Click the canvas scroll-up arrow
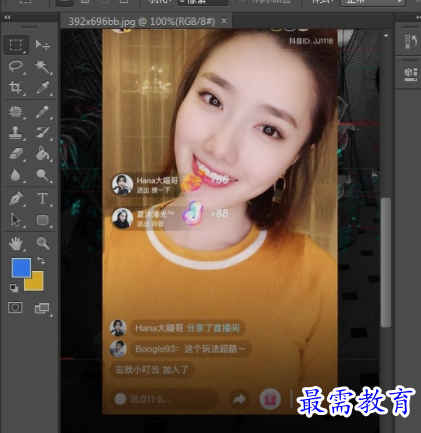Screen dimensions: 421x433 (386, 35)
